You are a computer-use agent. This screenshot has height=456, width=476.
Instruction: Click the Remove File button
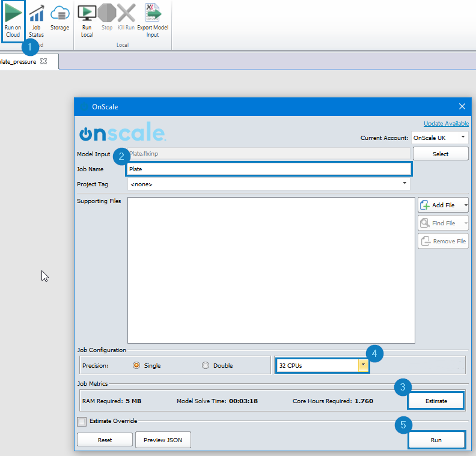443,241
